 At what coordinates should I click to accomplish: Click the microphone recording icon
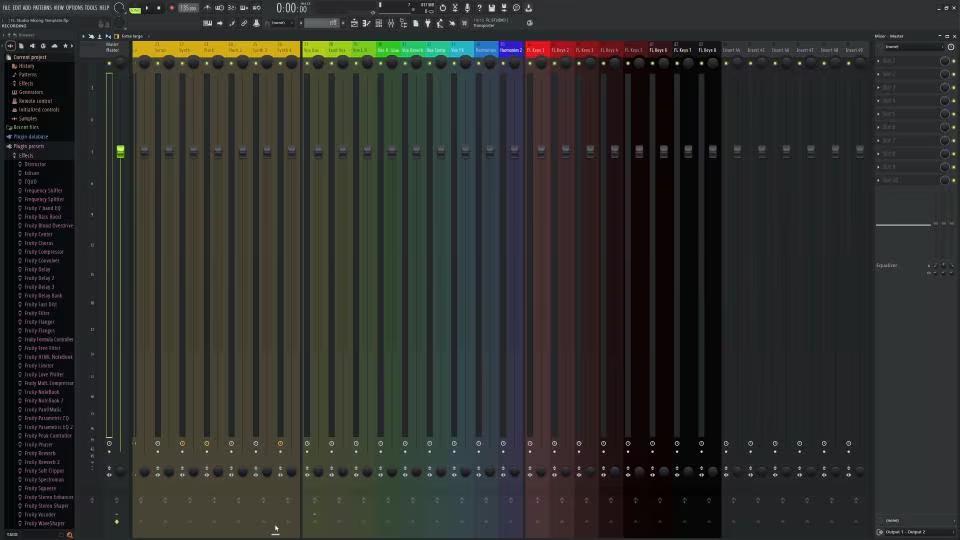(467, 8)
